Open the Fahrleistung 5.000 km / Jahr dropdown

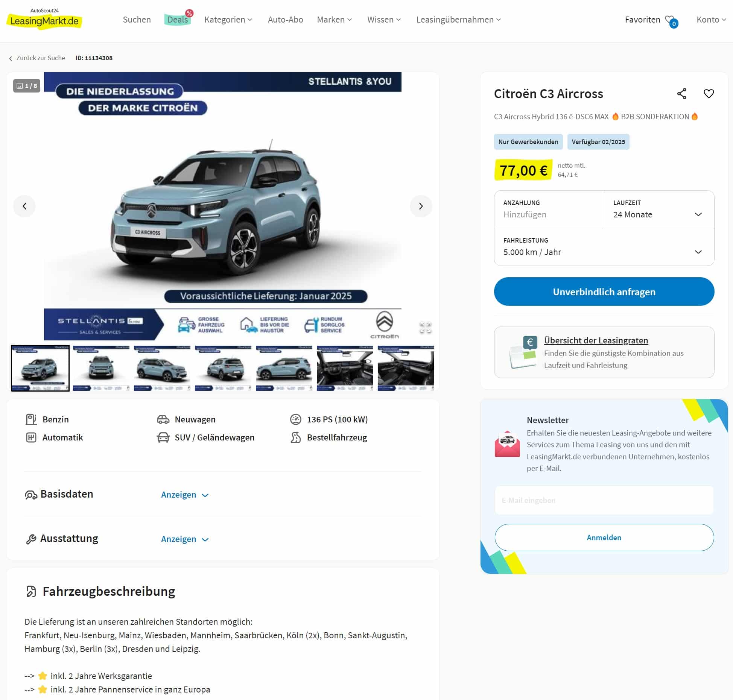point(604,247)
